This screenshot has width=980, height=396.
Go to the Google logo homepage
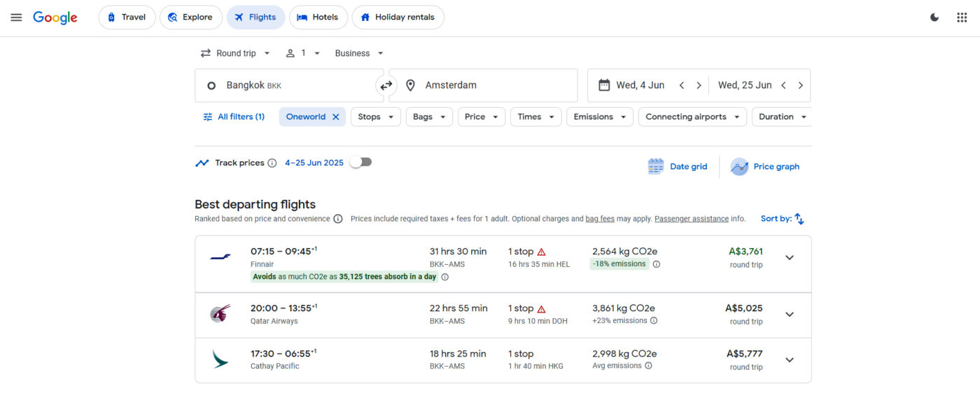(55, 18)
